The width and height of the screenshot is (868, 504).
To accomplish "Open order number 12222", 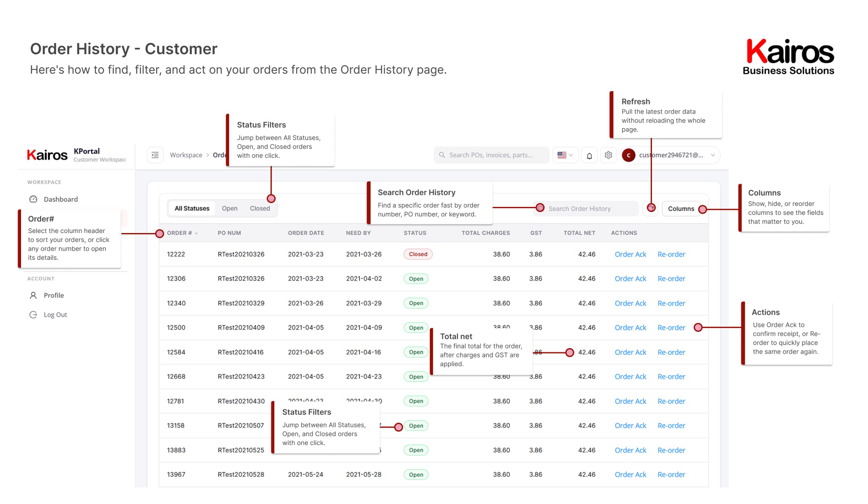I will (x=176, y=254).
